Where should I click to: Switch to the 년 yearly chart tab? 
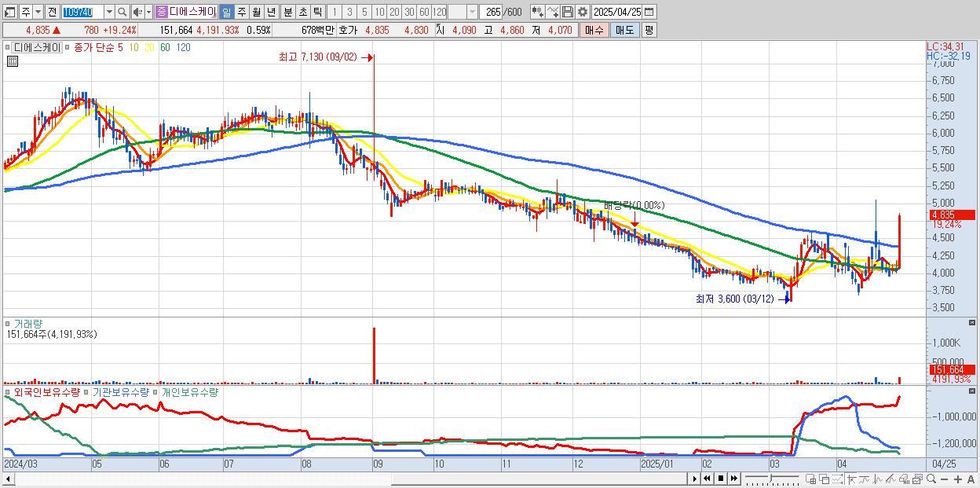(x=271, y=12)
